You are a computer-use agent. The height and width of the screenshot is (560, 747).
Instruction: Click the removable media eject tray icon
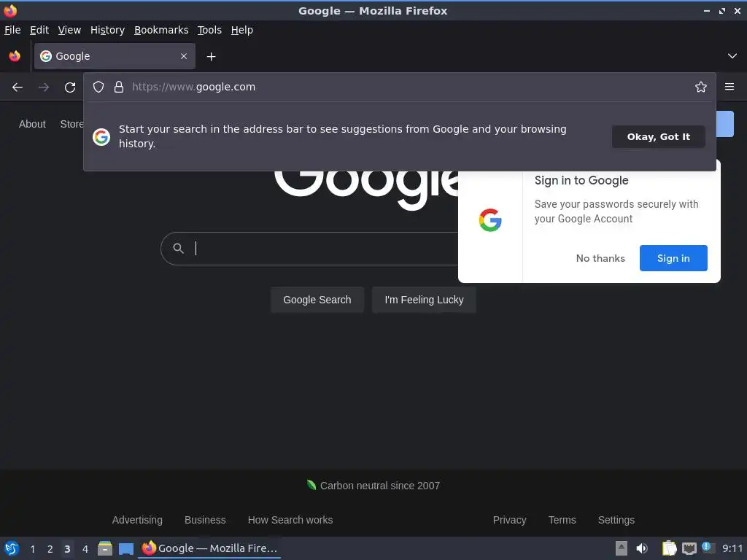(622, 548)
